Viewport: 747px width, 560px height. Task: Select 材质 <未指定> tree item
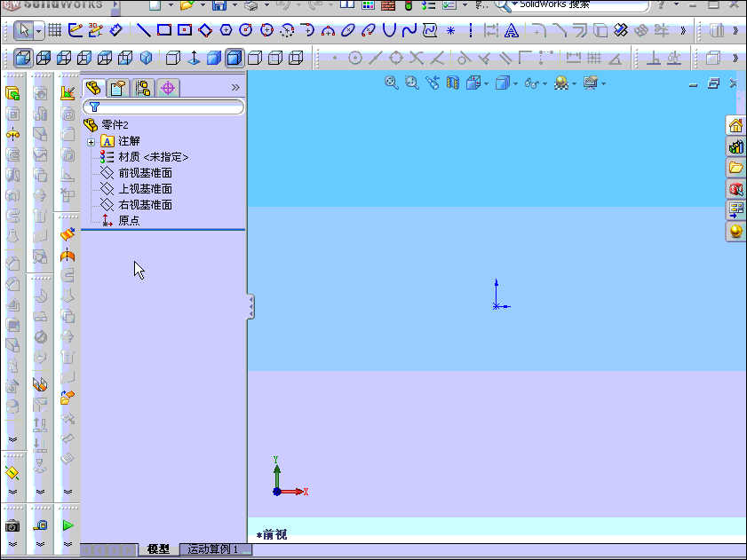(154, 157)
